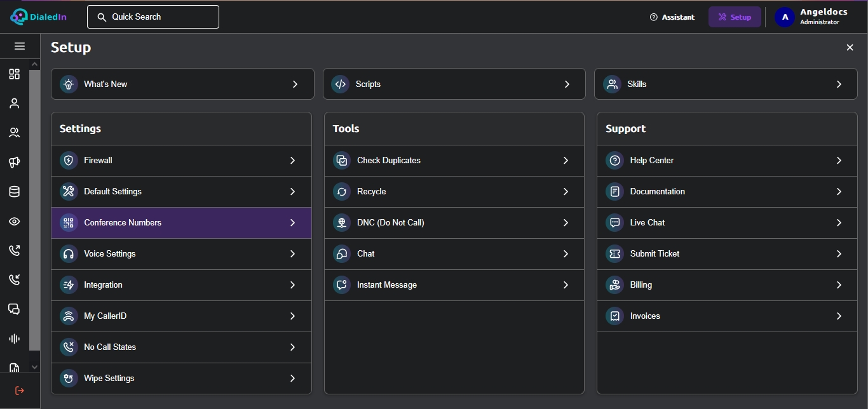
Task: Open the Integration menu item
Action: click(x=181, y=285)
